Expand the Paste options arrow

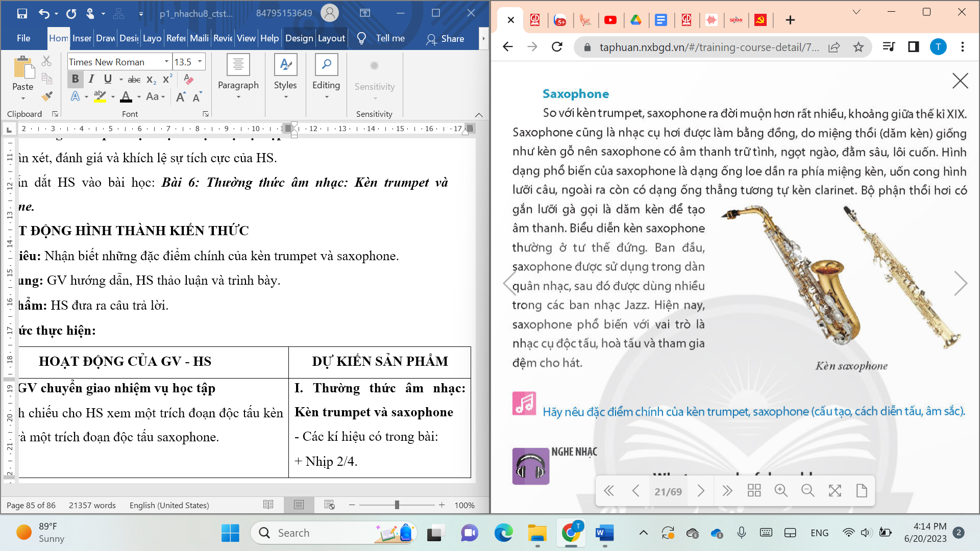click(x=23, y=98)
